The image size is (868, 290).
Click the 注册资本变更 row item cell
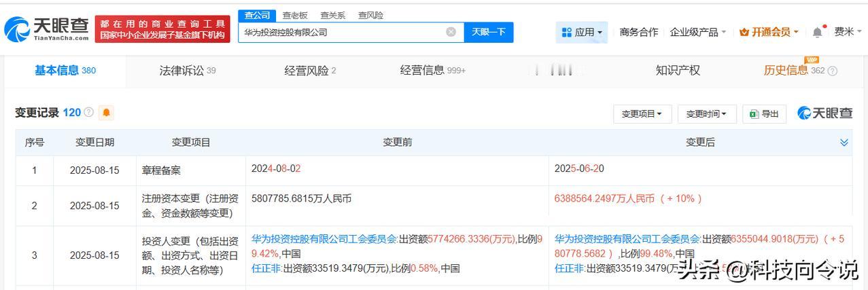tap(190, 206)
